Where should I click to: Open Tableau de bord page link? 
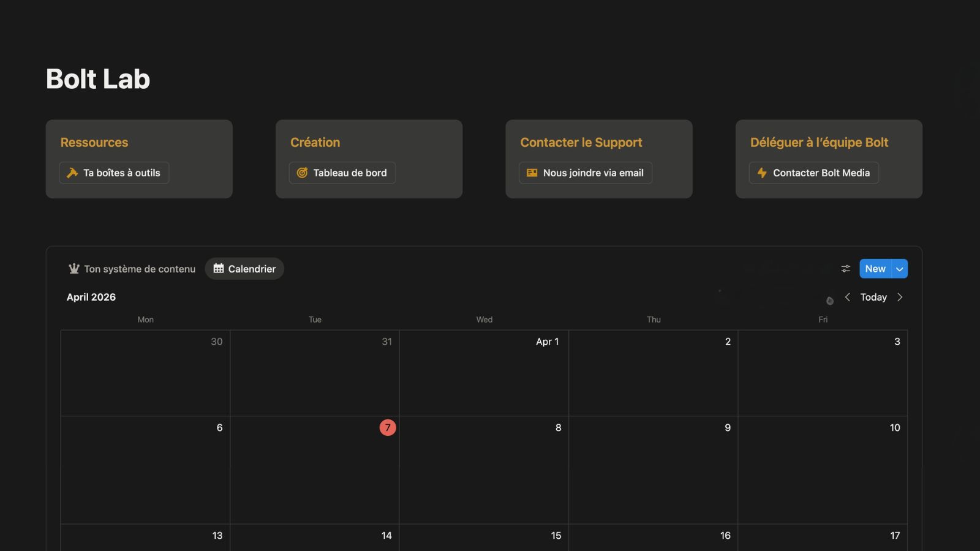342,173
